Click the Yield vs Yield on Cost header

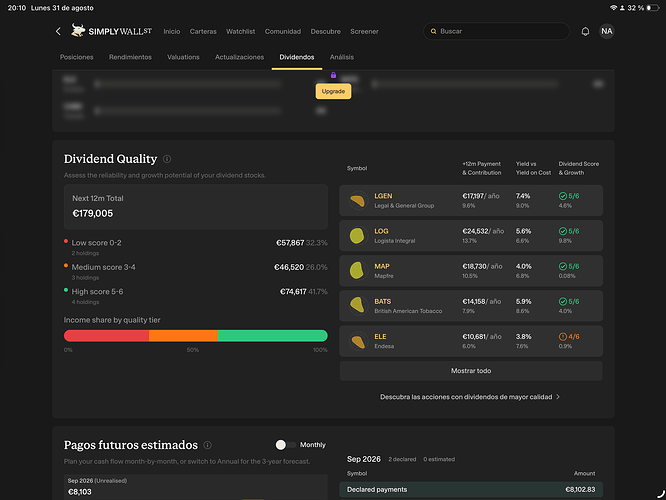tap(533, 168)
